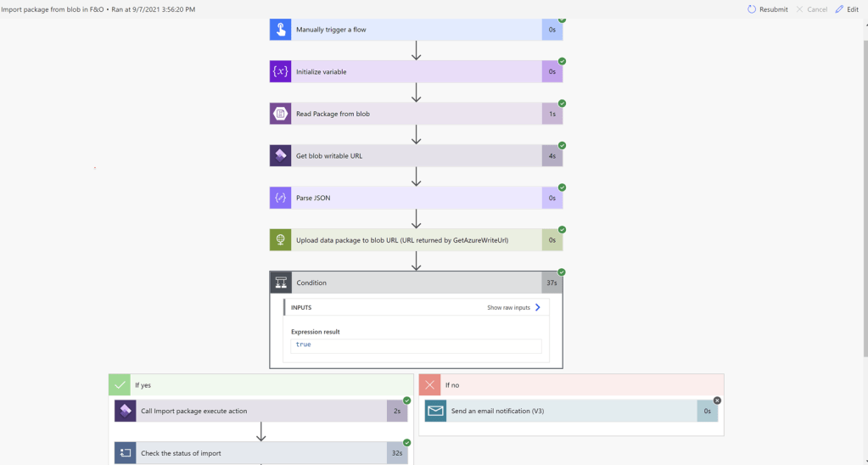The image size is (868, 465).
Task: Click the Check the status of import icon
Action: (126, 453)
